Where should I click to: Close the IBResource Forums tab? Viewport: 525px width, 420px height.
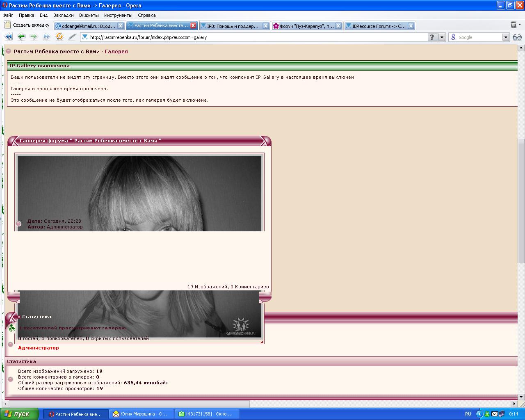[x=411, y=26]
